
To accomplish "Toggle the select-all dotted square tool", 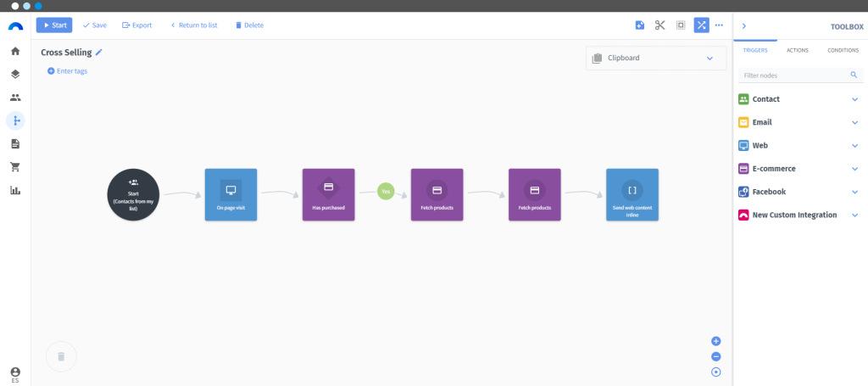I will 681,25.
